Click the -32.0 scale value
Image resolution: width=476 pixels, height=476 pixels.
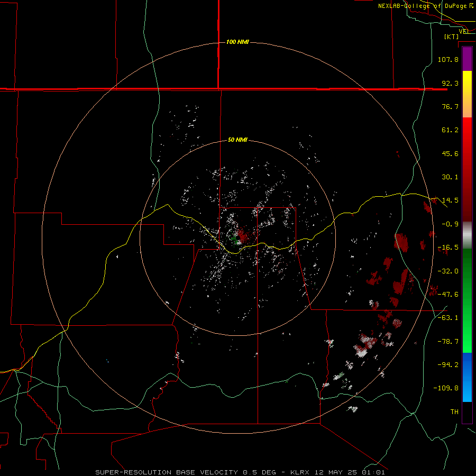pyautogui.click(x=448, y=271)
